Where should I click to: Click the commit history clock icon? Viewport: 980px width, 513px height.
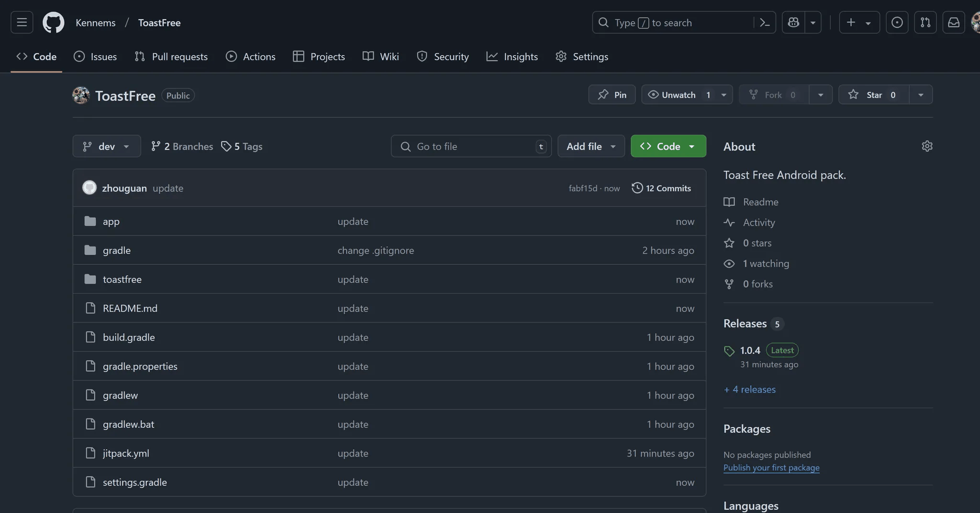tap(637, 187)
